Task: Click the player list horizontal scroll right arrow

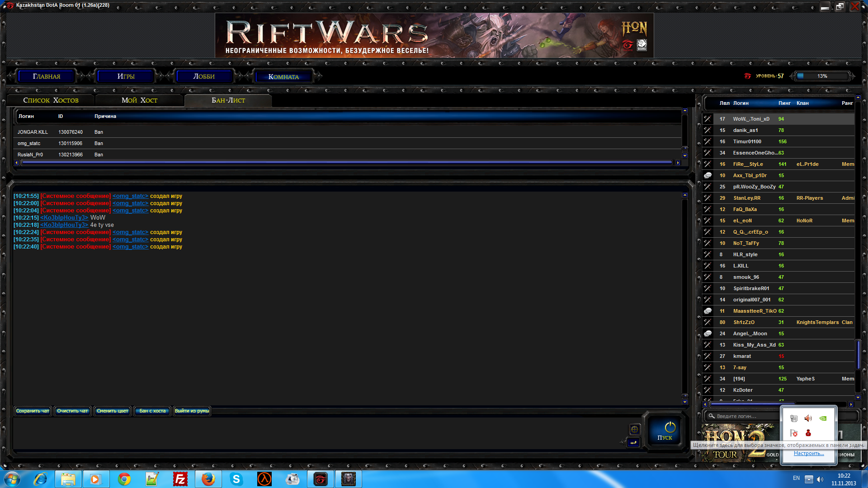Action: (851, 404)
